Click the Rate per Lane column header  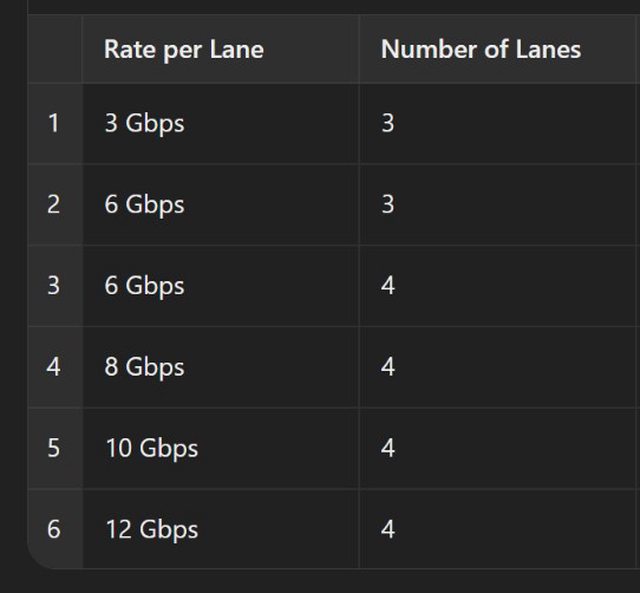click(184, 49)
